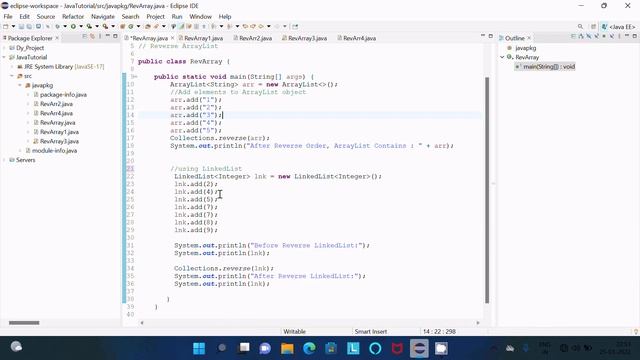Click the tip light bulb in status bar
Image resolution: width=640 pixels, height=360 pixels.
636,331
